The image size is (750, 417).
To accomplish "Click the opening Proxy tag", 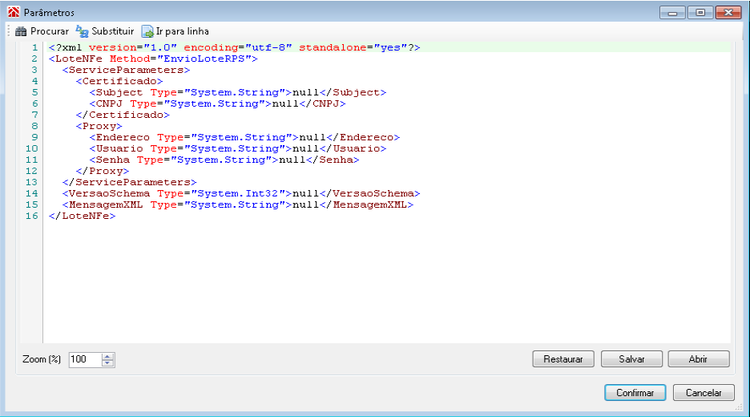I will click(x=99, y=126).
